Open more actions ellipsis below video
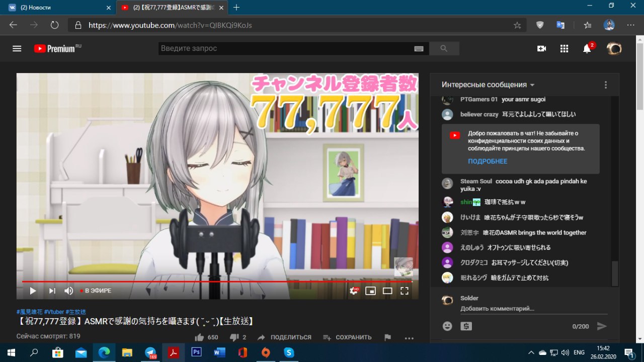This screenshot has height=362, width=644. (409, 338)
